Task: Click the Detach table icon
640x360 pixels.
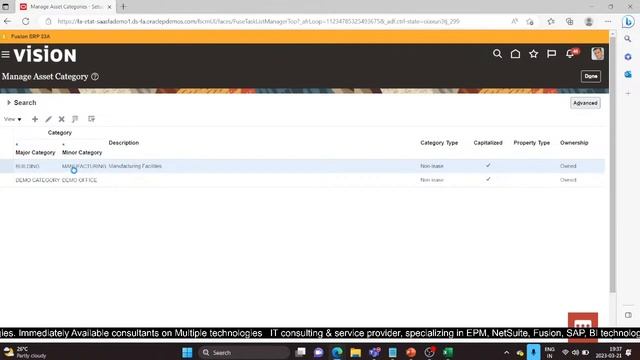Action: coord(91,119)
